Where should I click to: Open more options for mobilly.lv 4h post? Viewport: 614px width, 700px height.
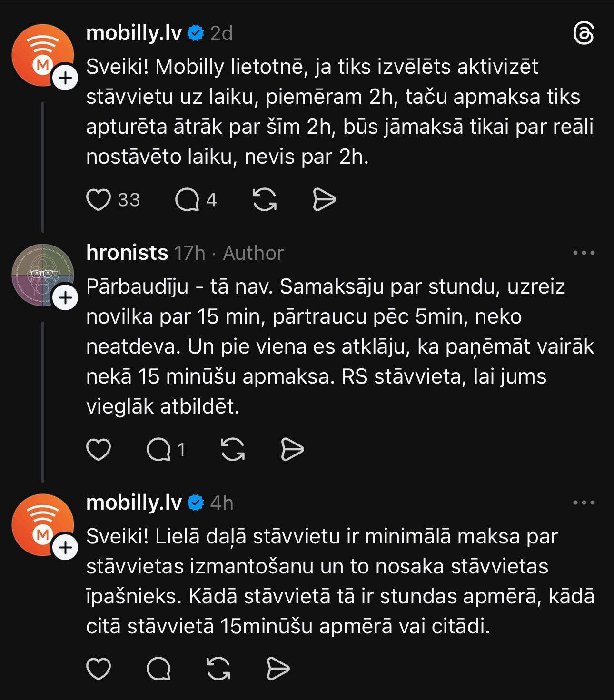(x=584, y=503)
